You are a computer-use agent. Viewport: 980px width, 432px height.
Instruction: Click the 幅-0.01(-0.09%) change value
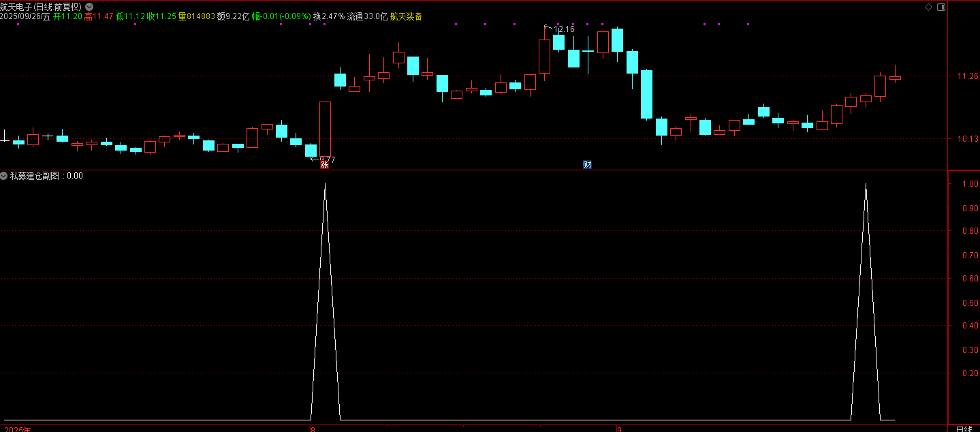(281, 16)
